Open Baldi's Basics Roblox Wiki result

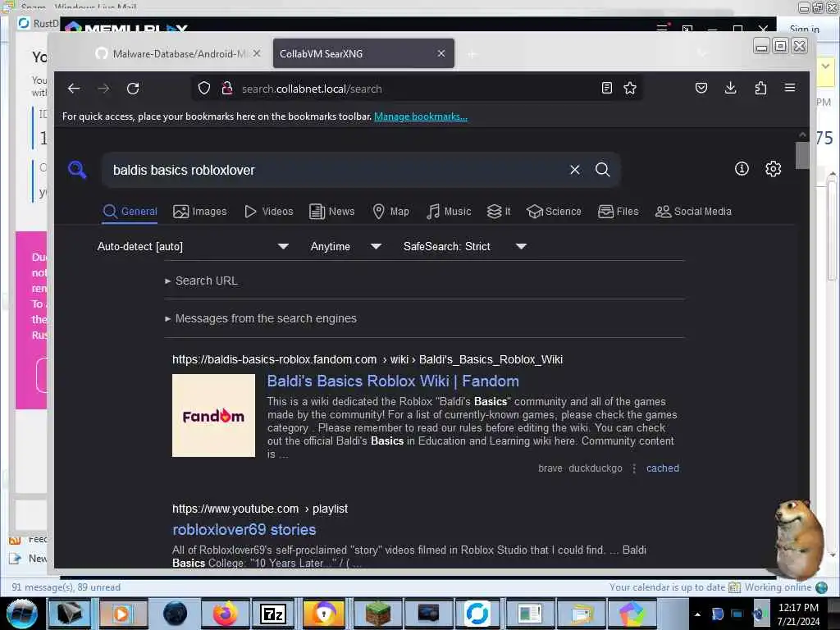click(x=393, y=381)
